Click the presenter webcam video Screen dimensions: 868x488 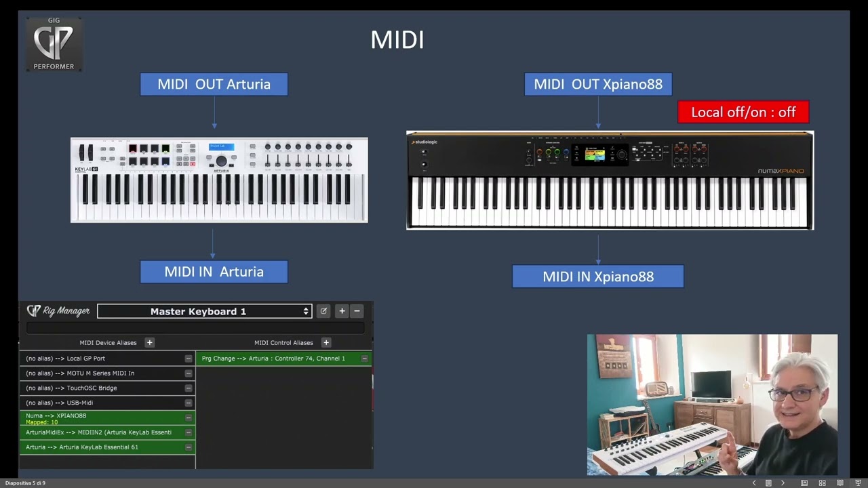pyautogui.click(x=712, y=405)
